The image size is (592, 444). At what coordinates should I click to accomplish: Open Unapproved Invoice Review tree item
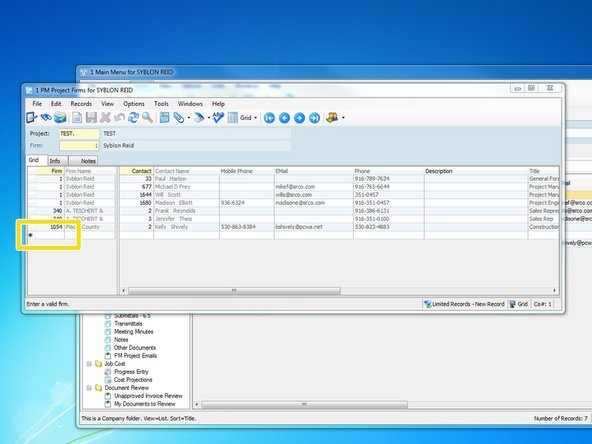[x=148, y=396]
